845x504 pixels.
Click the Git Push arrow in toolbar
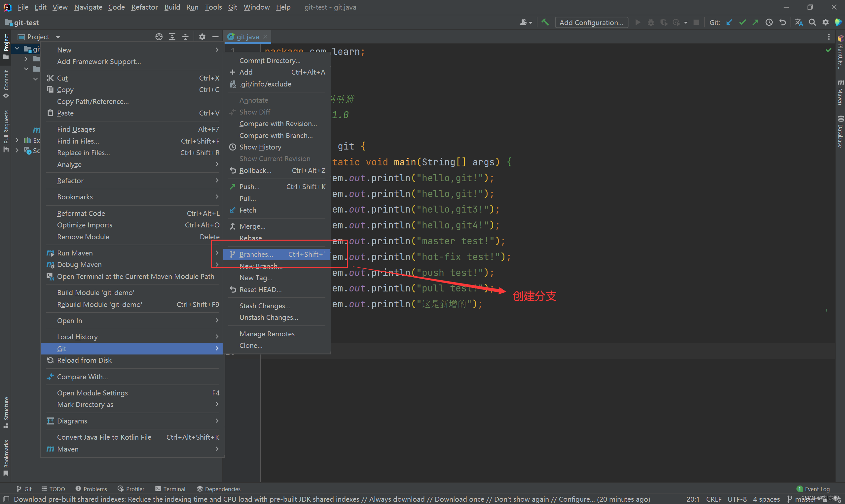(755, 22)
